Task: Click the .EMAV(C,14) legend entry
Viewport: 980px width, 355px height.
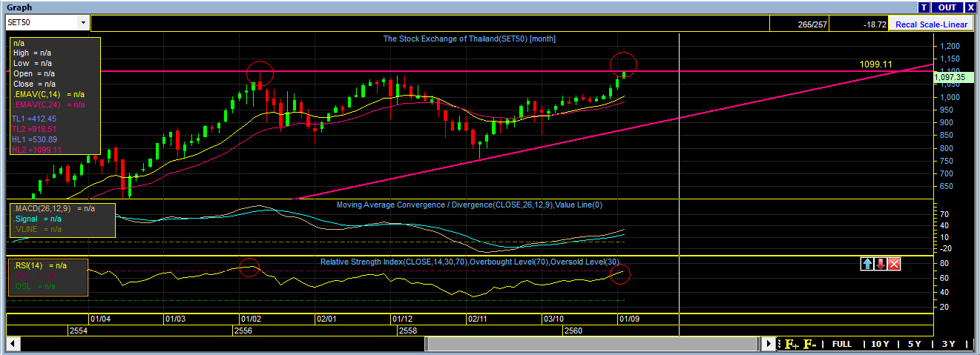Action: point(49,94)
